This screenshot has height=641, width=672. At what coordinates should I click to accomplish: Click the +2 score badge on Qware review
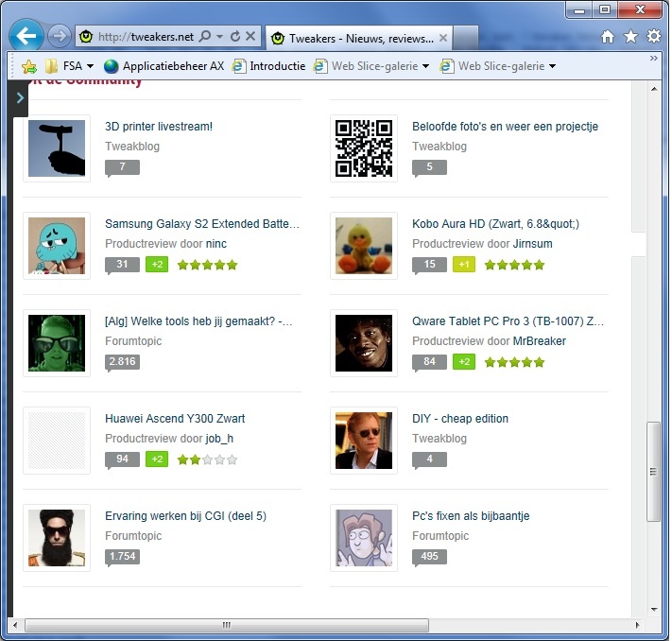coord(464,362)
